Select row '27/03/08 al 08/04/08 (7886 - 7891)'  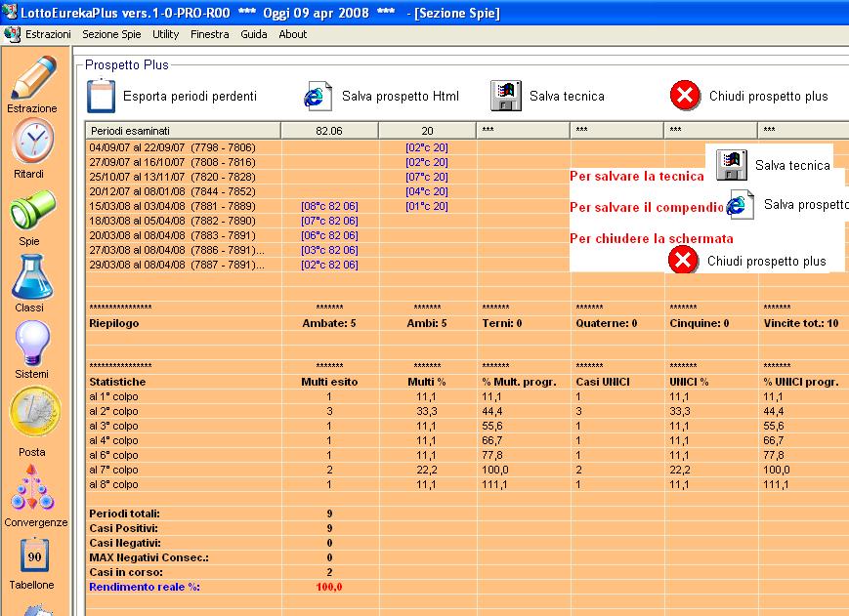coord(177,250)
